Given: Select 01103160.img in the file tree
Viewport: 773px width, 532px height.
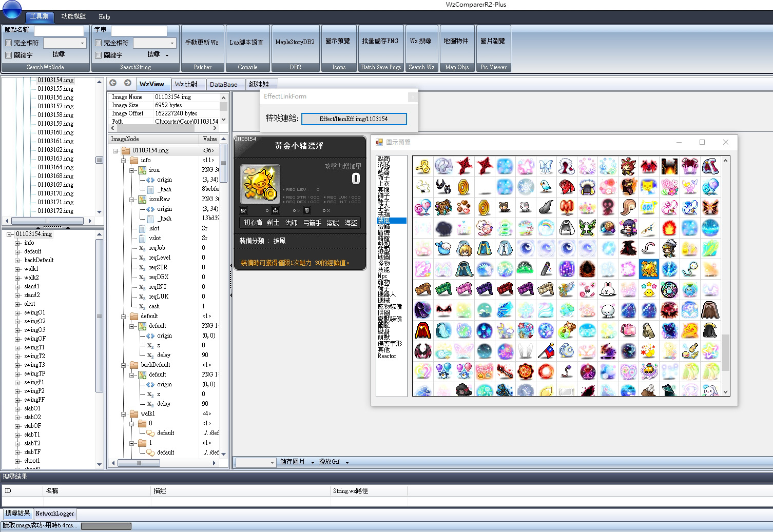Looking at the screenshot, I should tap(55, 132).
